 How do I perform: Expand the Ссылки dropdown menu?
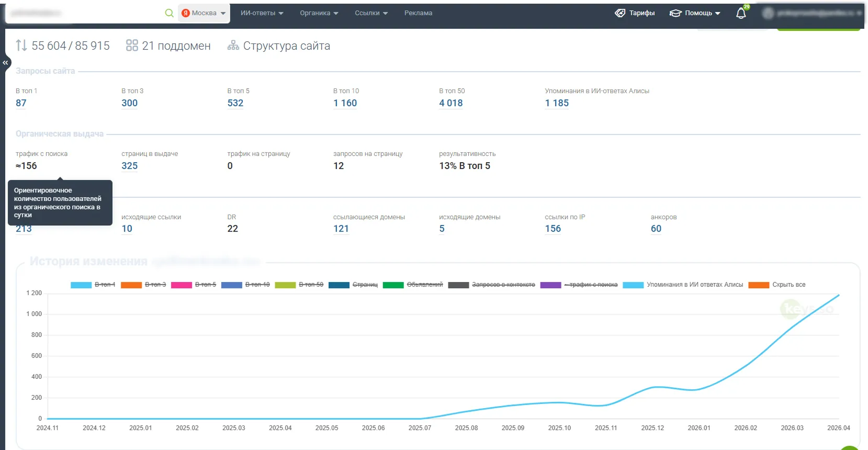click(x=371, y=13)
